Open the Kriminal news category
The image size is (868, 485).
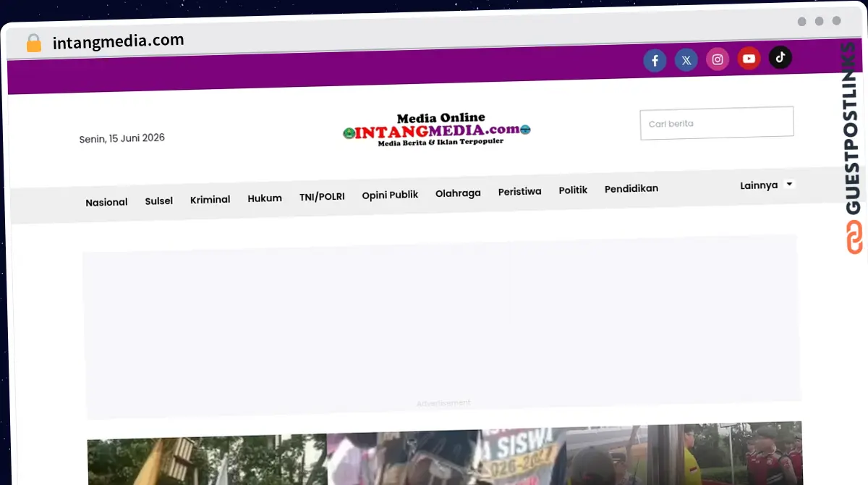[210, 199]
